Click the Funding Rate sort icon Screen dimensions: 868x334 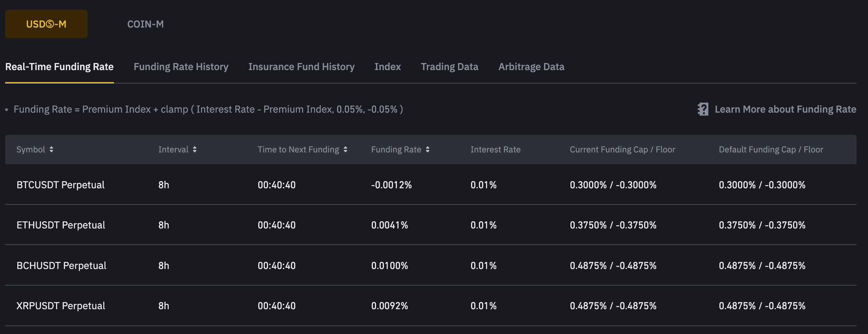tap(428, 149)
